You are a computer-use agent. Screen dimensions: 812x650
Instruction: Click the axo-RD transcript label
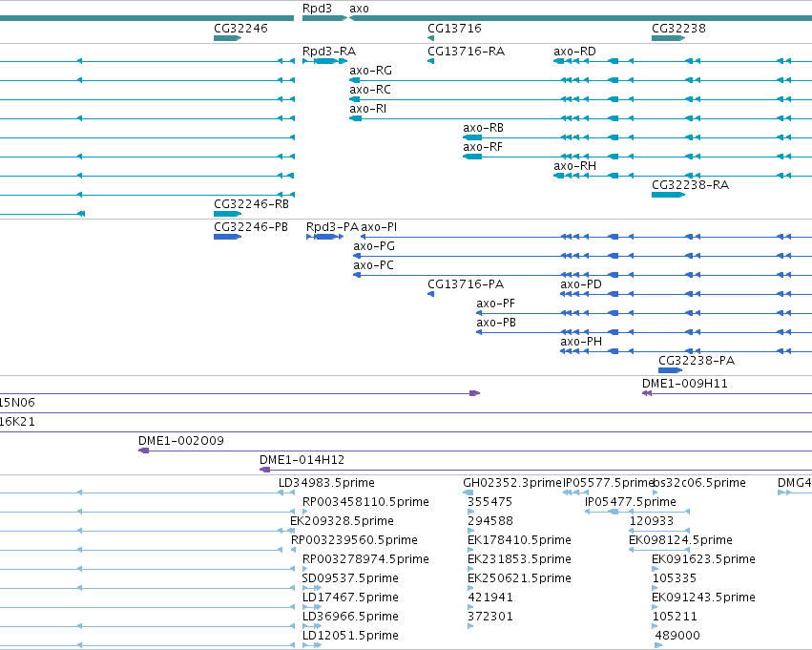tap(574, 52)
